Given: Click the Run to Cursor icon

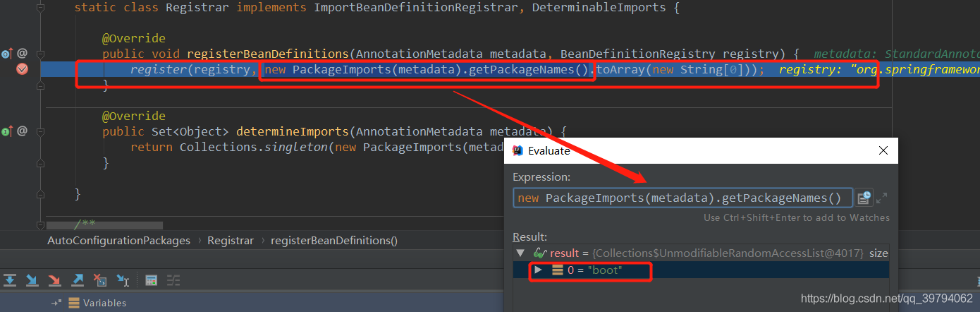Looking at the screenshot, I should tap(123, 280).
